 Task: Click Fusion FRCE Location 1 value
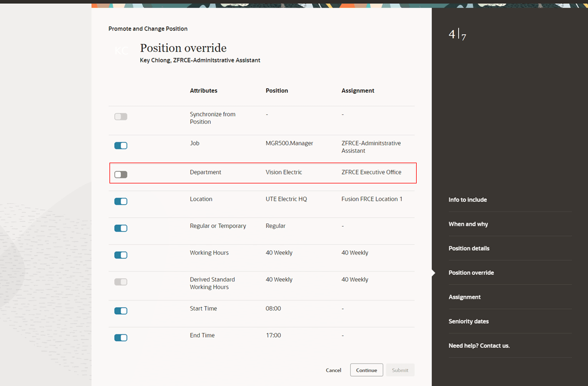(372, 199)
